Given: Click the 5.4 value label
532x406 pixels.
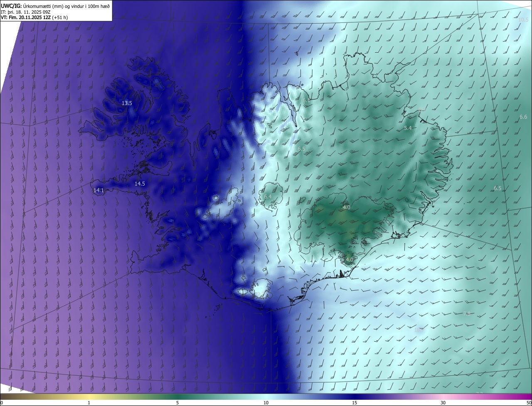Looking at the screenshot, I should (x=408, y=128).
